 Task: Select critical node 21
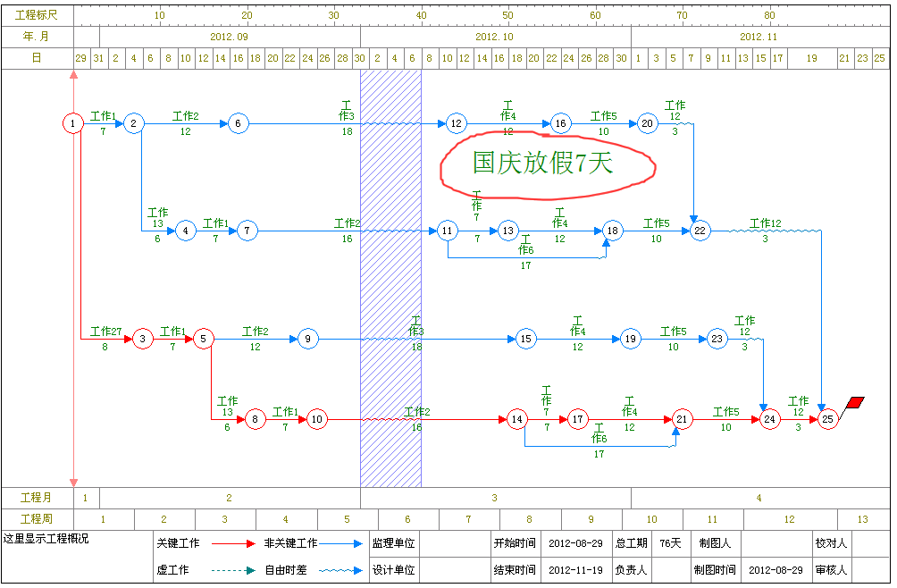(682, 419)
